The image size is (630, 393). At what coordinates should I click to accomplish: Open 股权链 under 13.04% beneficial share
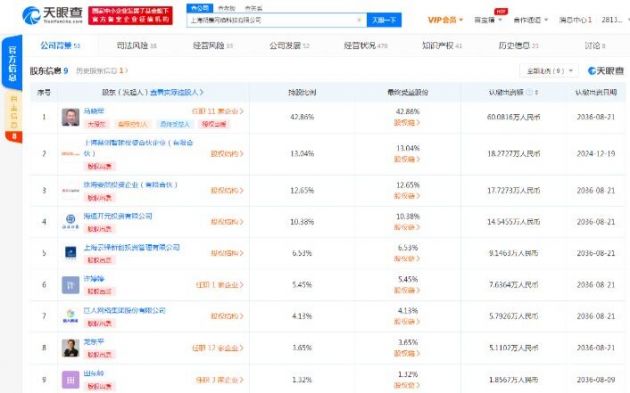click(407, 159)
